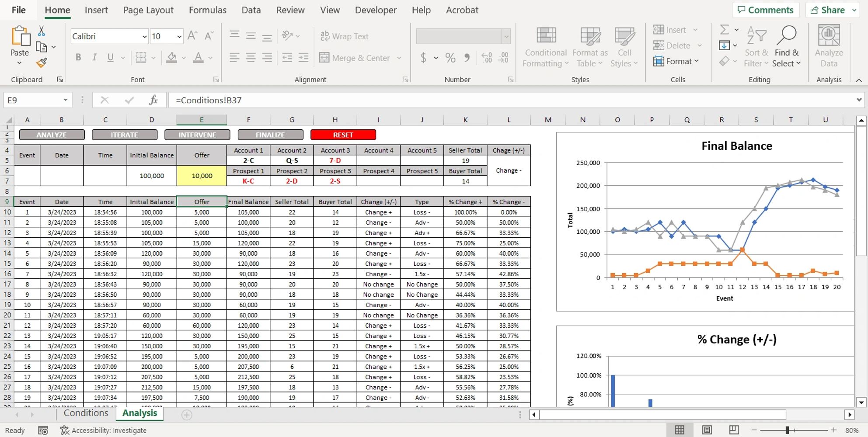Align text to middle icon
Image resolution: width=868 pixels, height=437 pixels.
point(251,36)
